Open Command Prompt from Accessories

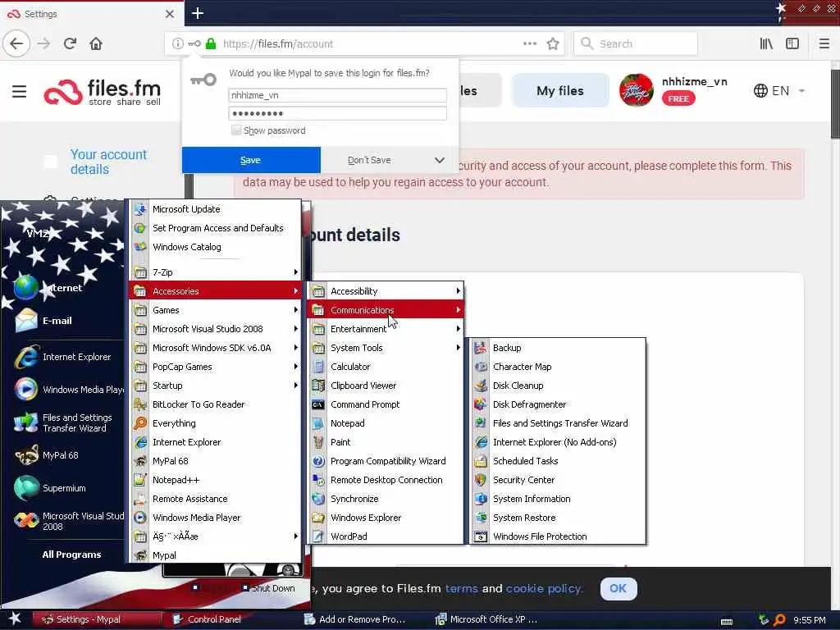(x=386, y=404)
